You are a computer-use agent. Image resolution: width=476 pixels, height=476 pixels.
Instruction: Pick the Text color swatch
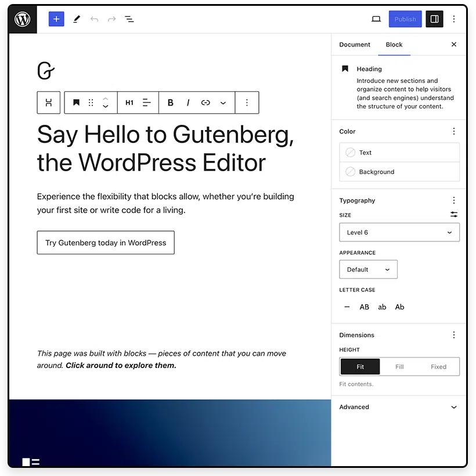(350, 153)
